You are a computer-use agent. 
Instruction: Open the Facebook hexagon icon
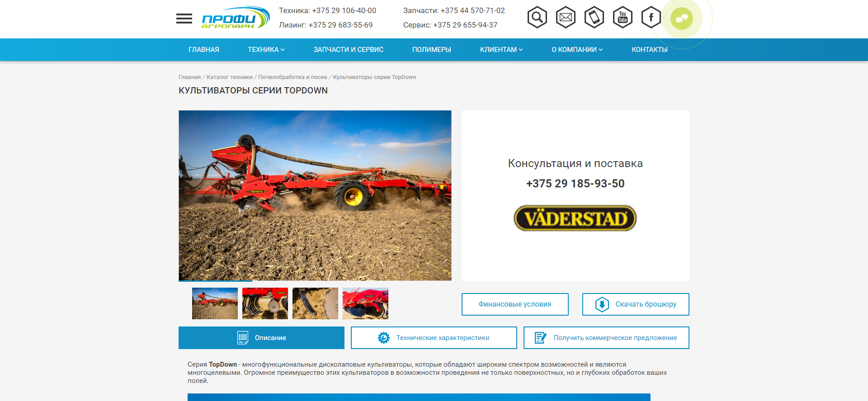pyautogui.click(x=651, y=18)
